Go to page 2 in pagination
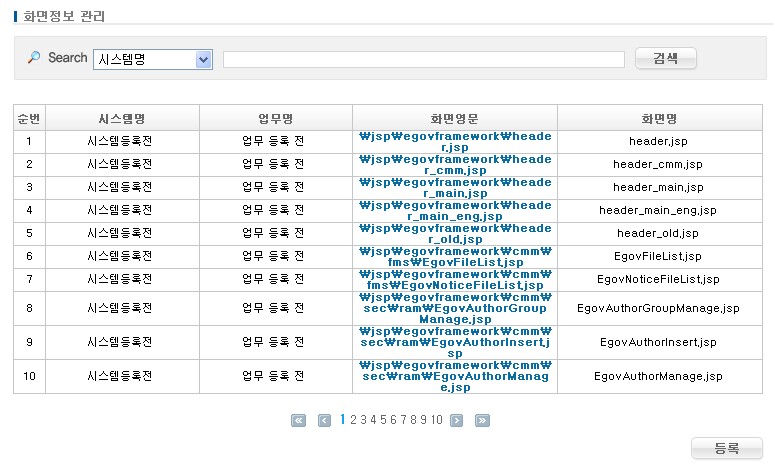Image resolution: width=775 pixels, height=469 pixels. [353, 420]
